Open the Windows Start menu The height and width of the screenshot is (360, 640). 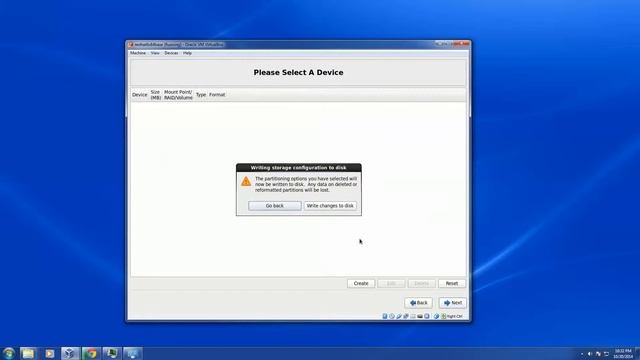[x=8, y=353]
